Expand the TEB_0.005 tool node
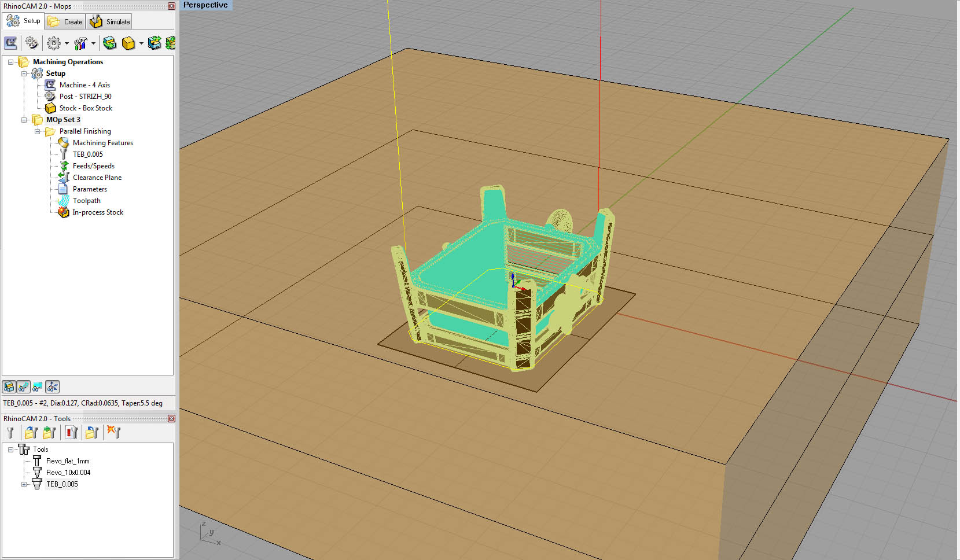Image resolution: width=960 pixels, height=560 pixels. 24,484
